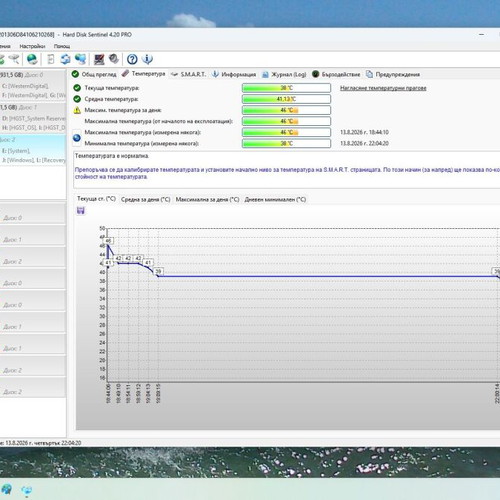This screenshot has width=500, height=500.
Task: Open the Настройки menu
Action: [x=32, y=46]
